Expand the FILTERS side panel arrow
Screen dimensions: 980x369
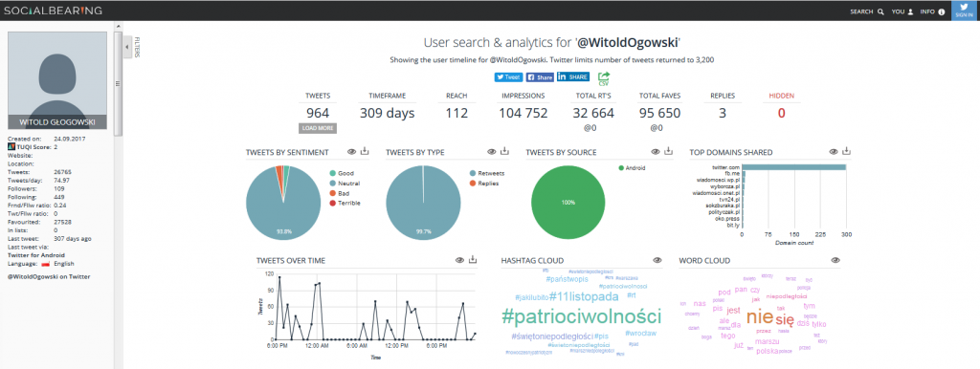tap(127, 47)
